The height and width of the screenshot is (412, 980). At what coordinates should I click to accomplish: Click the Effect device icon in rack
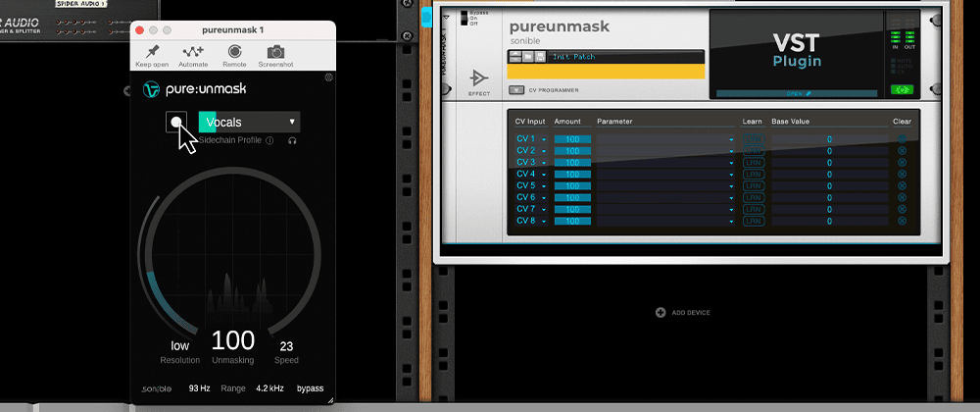(479, 78)
